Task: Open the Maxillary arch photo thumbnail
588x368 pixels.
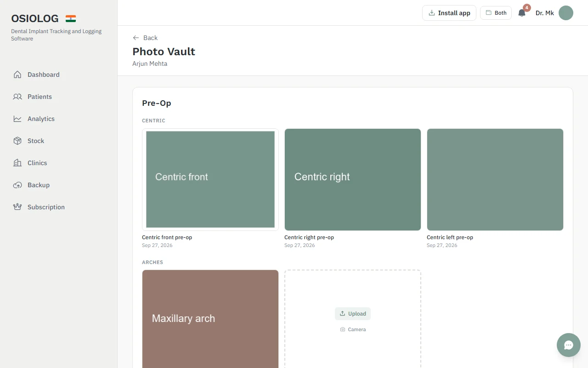Action: click(x=210, y=319)
